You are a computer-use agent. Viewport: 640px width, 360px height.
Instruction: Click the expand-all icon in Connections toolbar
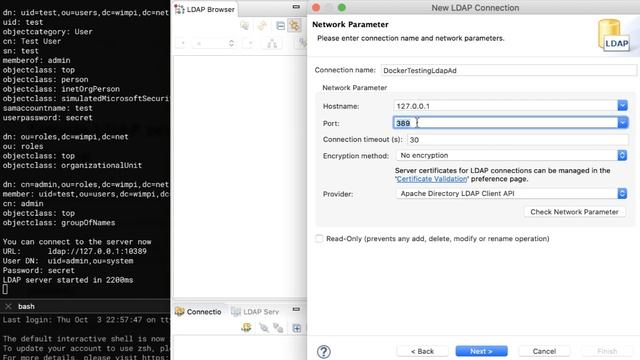[297, 328]
